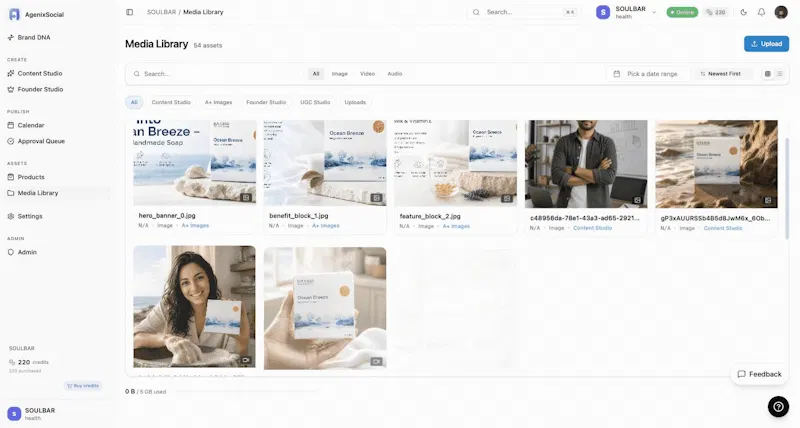Viewport: 800px width, 428px height.
Task: Open hero_banner_0.jpg thumbnail
Action: (x=194, y=163)
